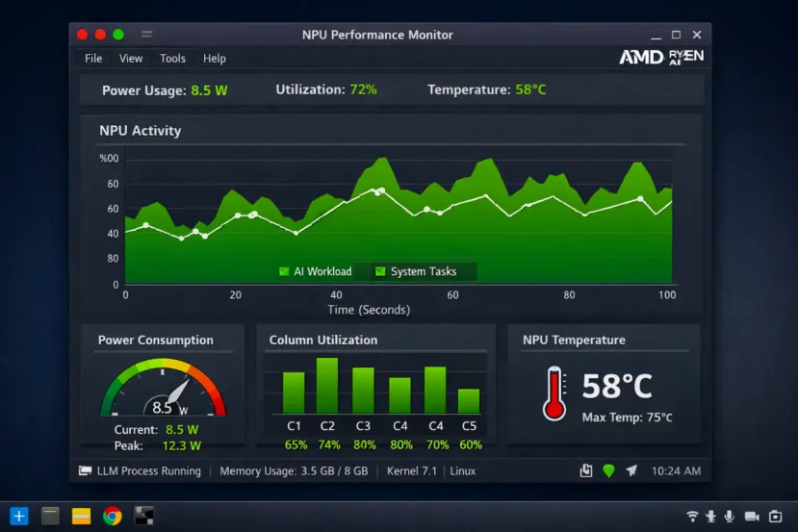The width and height of the screenshot is (798, 532).
Task: Click the Linux status entry
Action: (463, 471)
